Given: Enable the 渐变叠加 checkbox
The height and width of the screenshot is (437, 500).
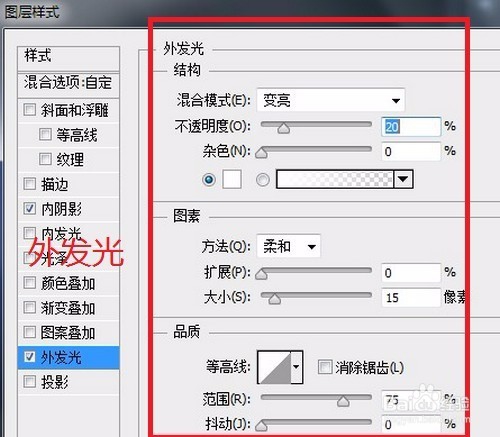Looking at the screenshot, I should coord(30,307).
